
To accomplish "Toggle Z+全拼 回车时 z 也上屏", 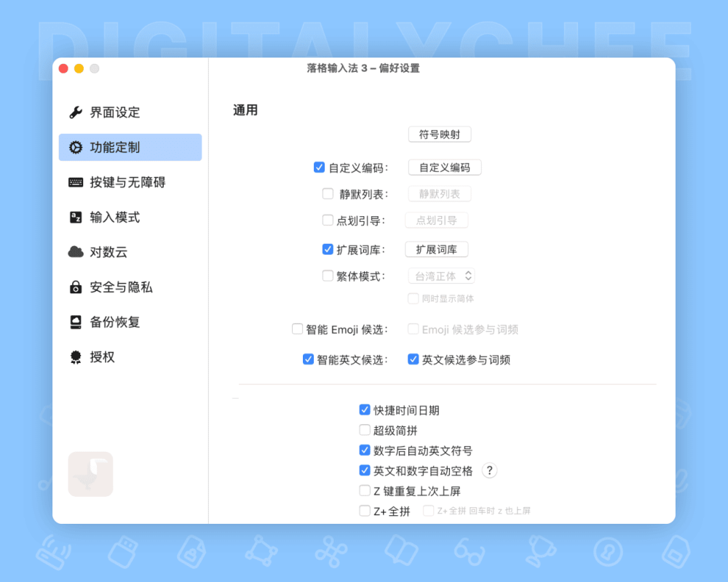I will pos(429,511).
